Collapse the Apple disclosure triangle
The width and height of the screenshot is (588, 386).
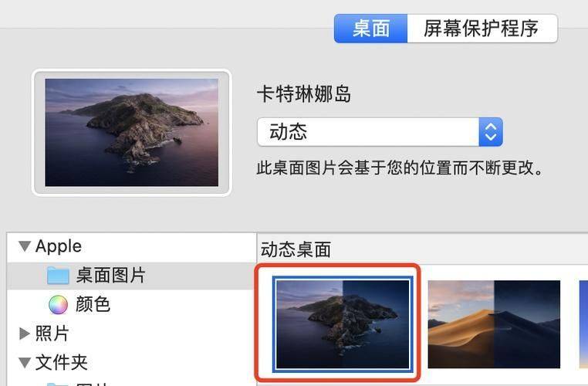click(x=25, y=246)
